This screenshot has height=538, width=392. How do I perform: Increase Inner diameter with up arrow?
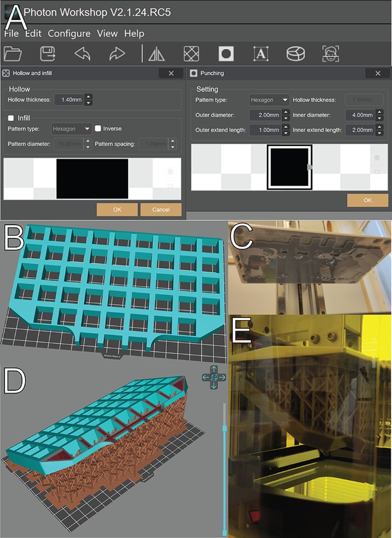[379, 112]
